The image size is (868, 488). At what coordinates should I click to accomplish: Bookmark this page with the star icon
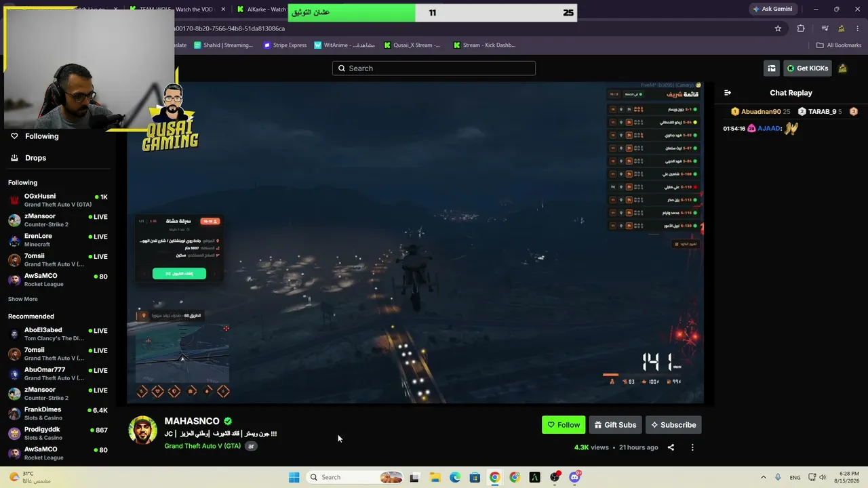coord(778,28)
